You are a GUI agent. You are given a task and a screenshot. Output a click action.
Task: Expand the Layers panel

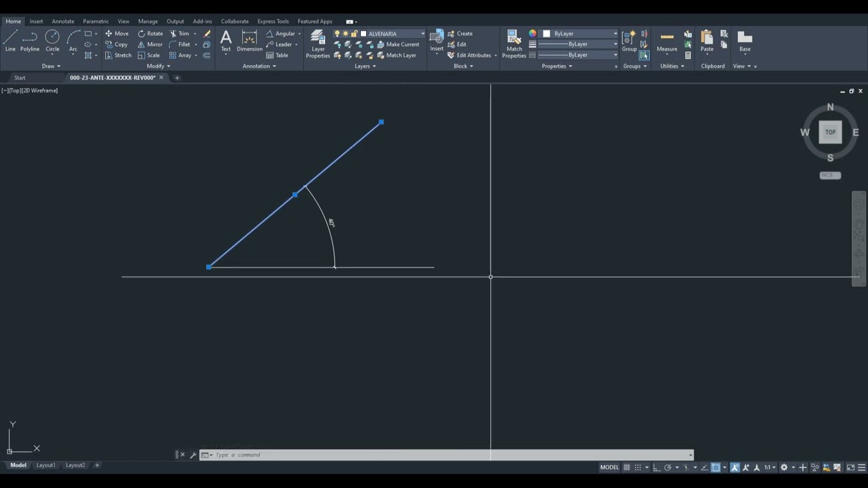click(365, 66)
